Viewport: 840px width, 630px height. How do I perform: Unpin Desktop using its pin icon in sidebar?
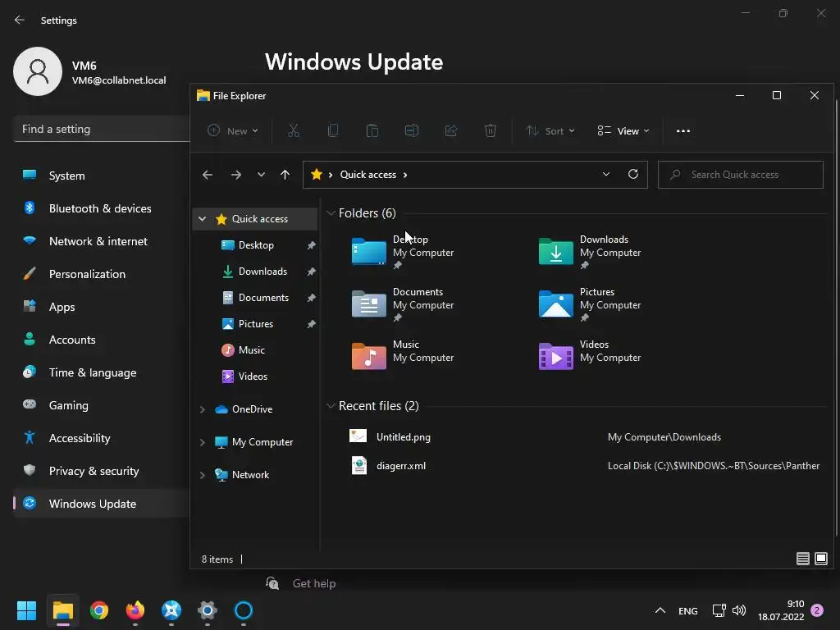(x=311, y=245)
